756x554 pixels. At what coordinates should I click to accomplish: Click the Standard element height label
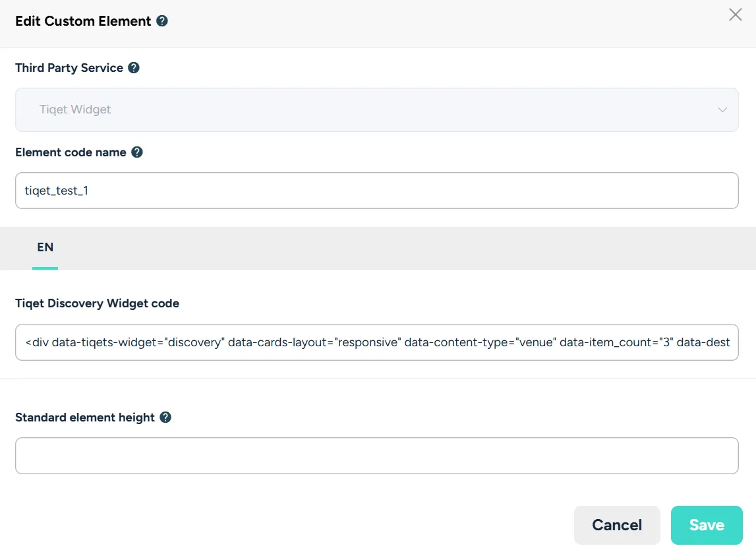(85, 417)
